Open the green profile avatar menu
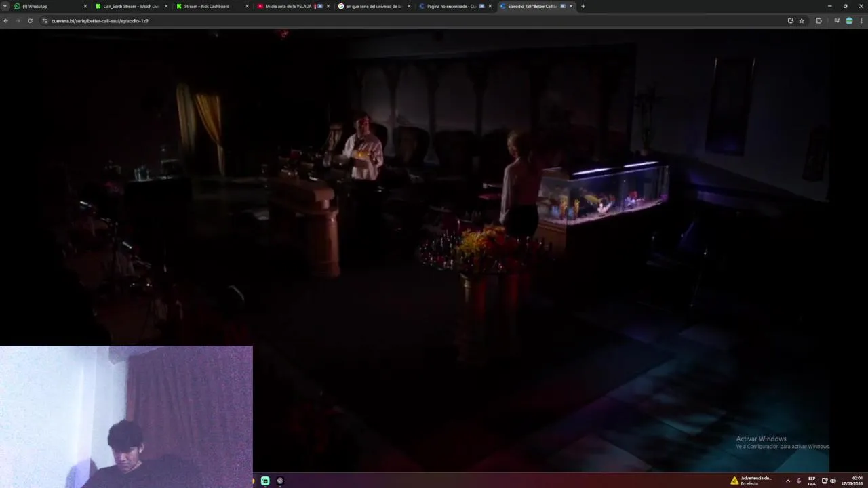 tap(849, 20)
